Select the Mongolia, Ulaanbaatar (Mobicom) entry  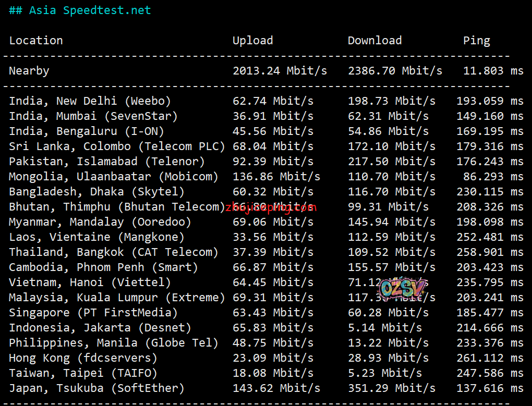click(114, 177)
